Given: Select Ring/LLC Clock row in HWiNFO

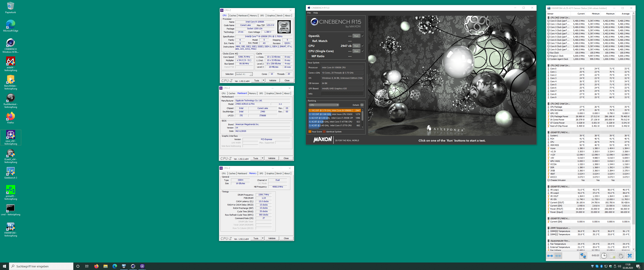Looking at the screenshot, I should [x=589, y=56].
